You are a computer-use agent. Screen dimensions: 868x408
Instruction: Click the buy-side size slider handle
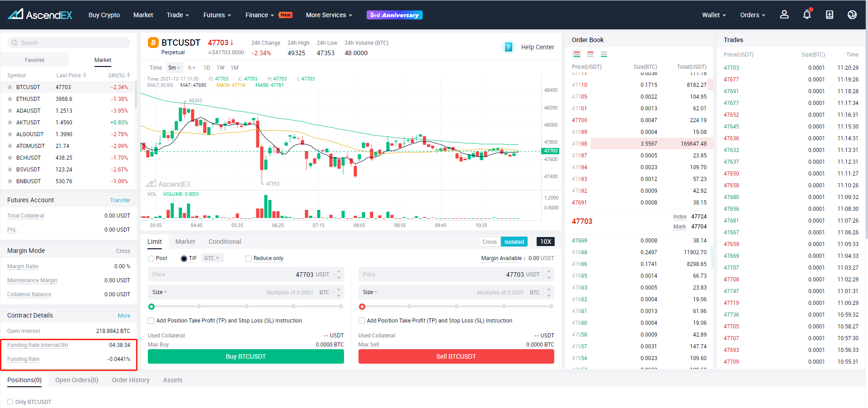pyautogui.click(x=151, y=307)
